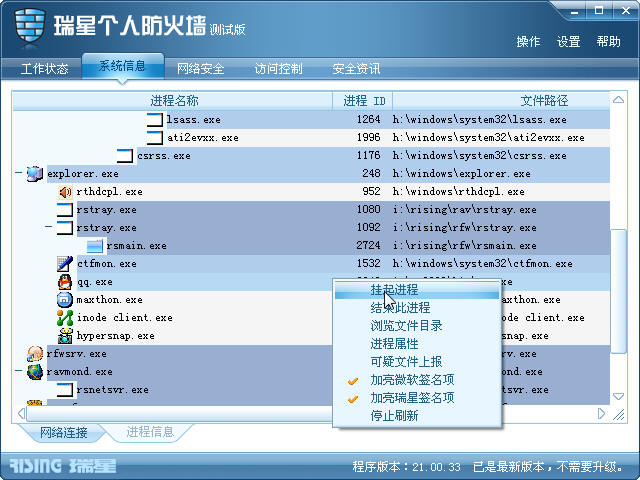The image size is (640, 480).
Task: Click the horizontal scrollbar thumb
Action: pyautogui.click(x=180, y=414)
